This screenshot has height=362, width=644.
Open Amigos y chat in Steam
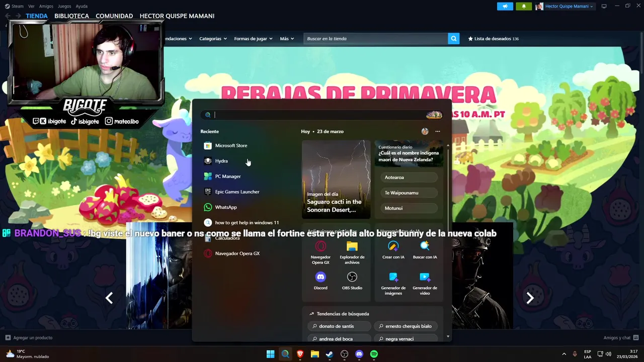[621, 338]
